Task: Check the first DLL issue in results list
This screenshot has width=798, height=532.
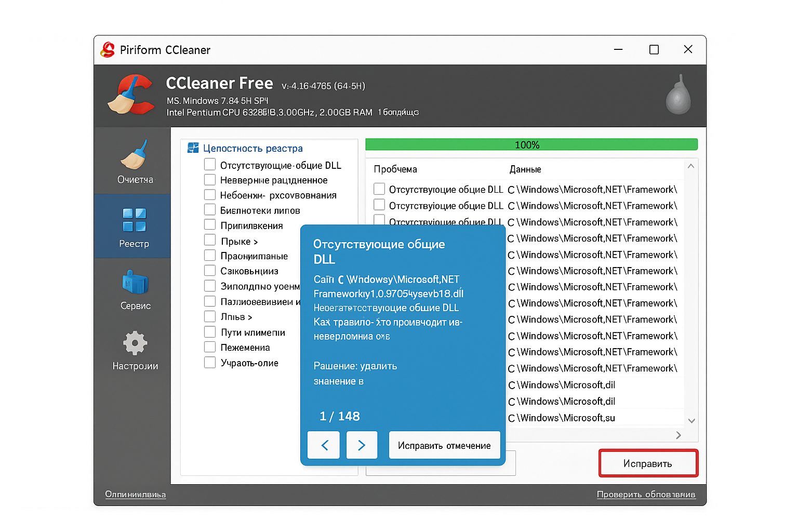Action: point(379,189)
